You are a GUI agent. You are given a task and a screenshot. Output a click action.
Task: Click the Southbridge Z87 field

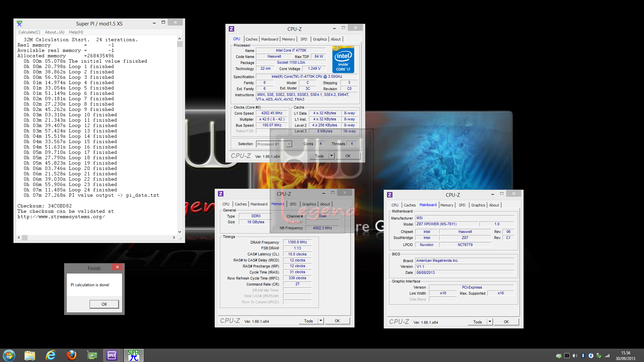point(465,238)
